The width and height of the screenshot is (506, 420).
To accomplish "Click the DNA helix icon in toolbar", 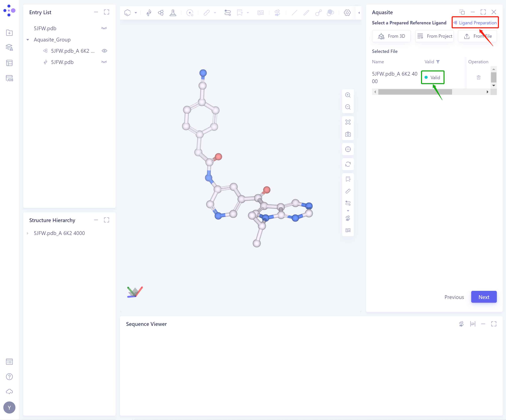I will [149, 12].
